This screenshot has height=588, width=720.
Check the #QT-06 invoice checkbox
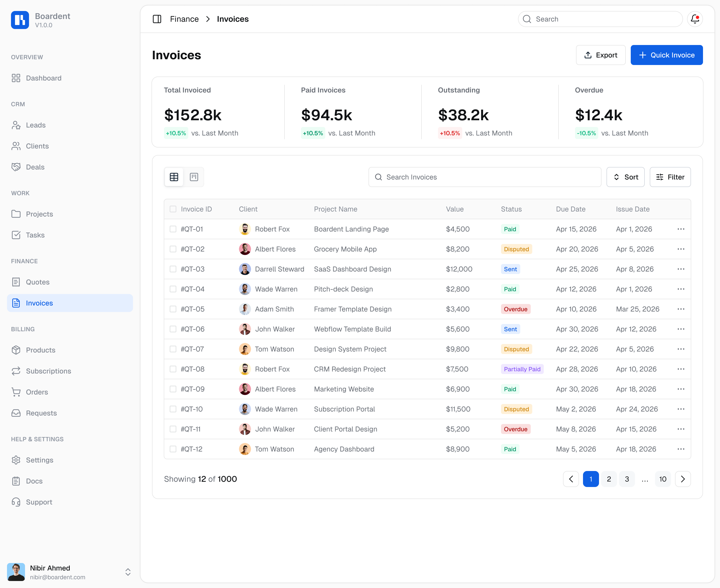(x=173, y=329)
